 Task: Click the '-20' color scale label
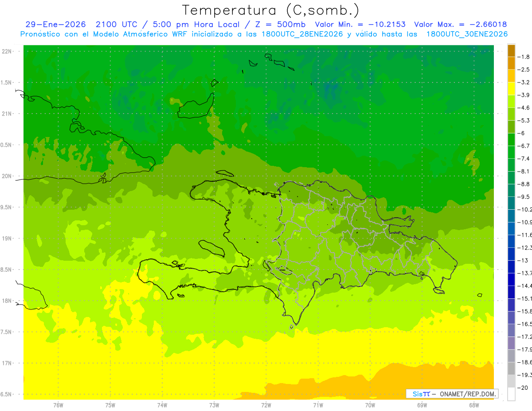click(x=522, y=388)
